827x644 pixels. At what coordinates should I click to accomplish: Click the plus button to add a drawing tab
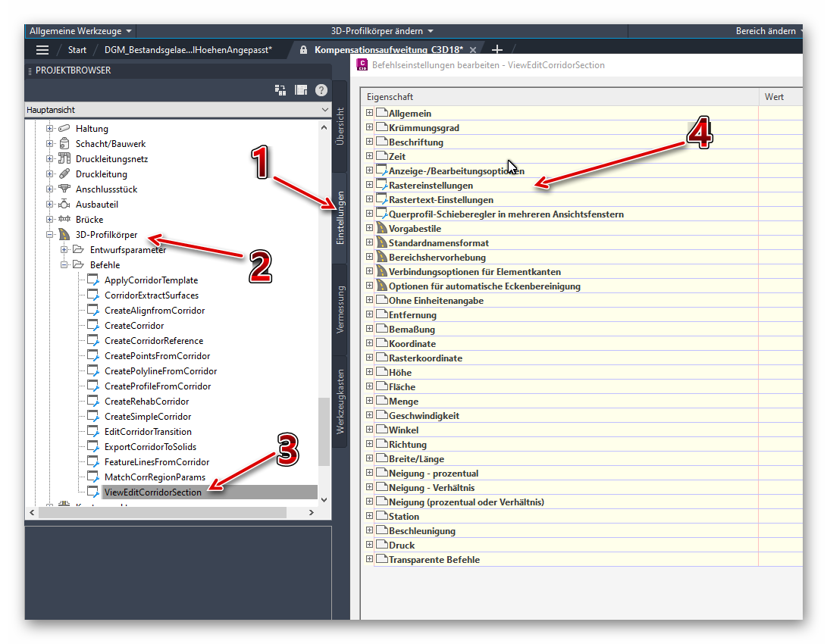point(497,48)
